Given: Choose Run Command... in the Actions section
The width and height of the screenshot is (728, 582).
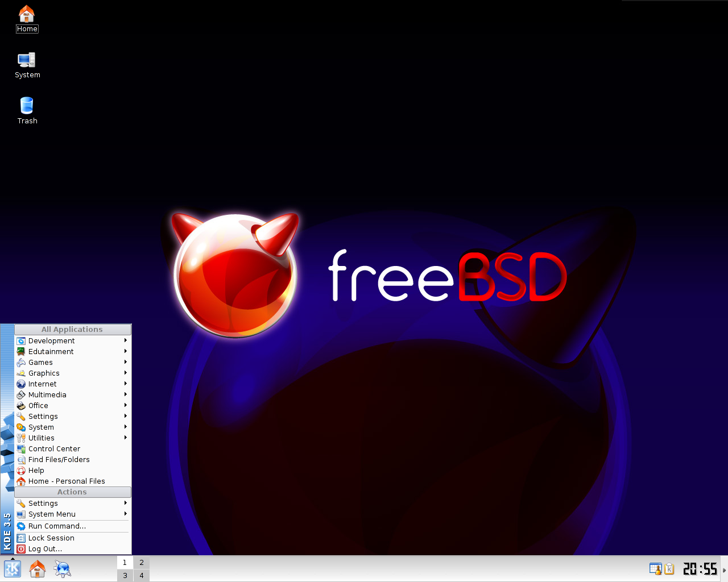Looking at the screenshot, I should tap(73, 526).
